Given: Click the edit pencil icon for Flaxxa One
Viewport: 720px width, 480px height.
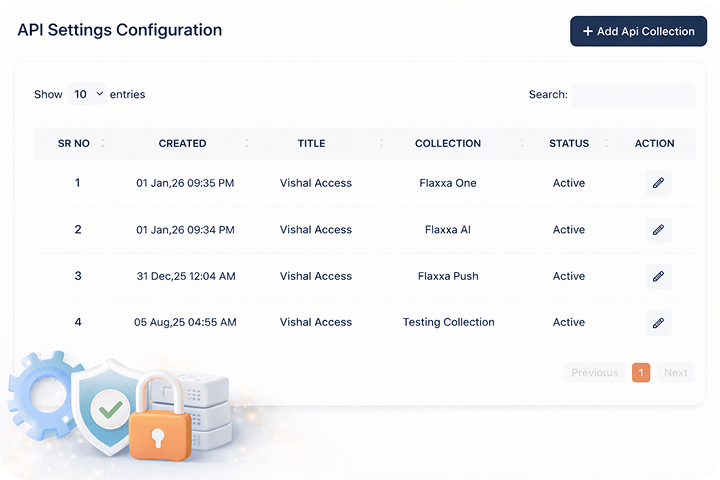Looking at the screenshot, I should (x=657, y=183).
